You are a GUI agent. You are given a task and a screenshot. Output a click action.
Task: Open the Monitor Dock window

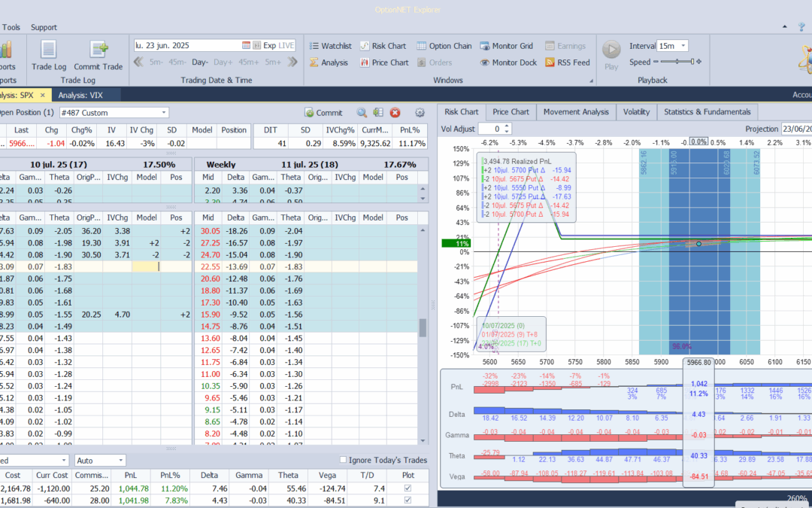click(508, 62)
